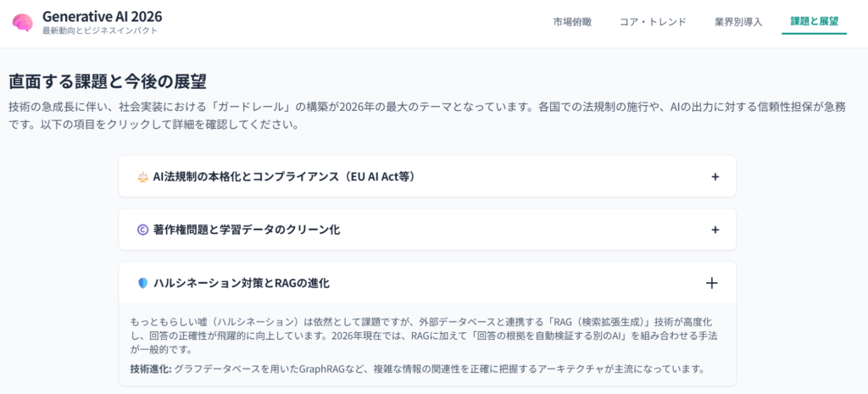Click the bold 技術進化 label
This screenshot has width=868, height=394.
pos(150,369)
